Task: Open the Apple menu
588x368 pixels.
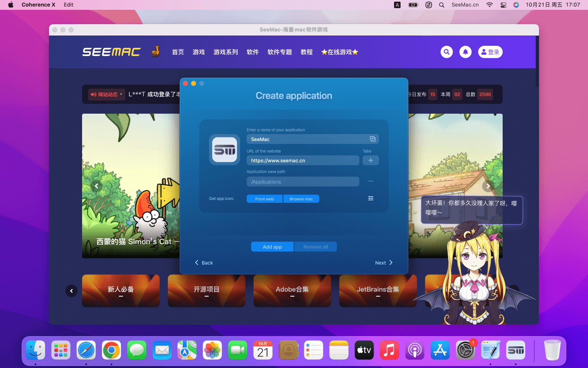Action: [x=11, y=5]
